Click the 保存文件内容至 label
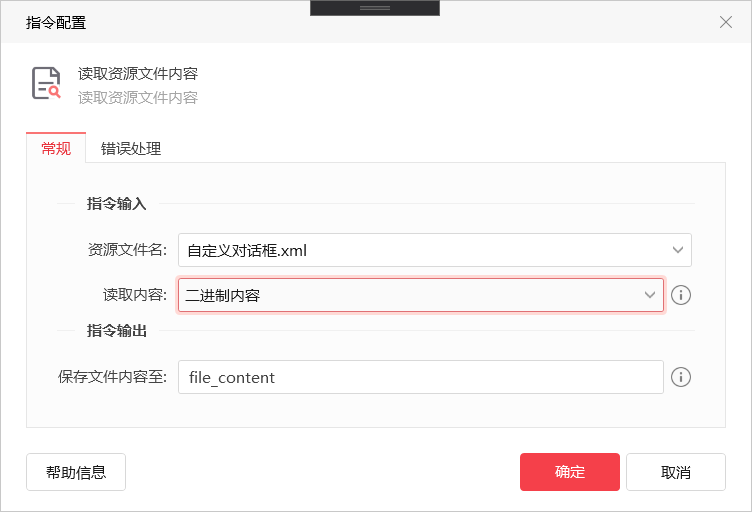This screenshot has width=752, height=512. coord(112,377)
